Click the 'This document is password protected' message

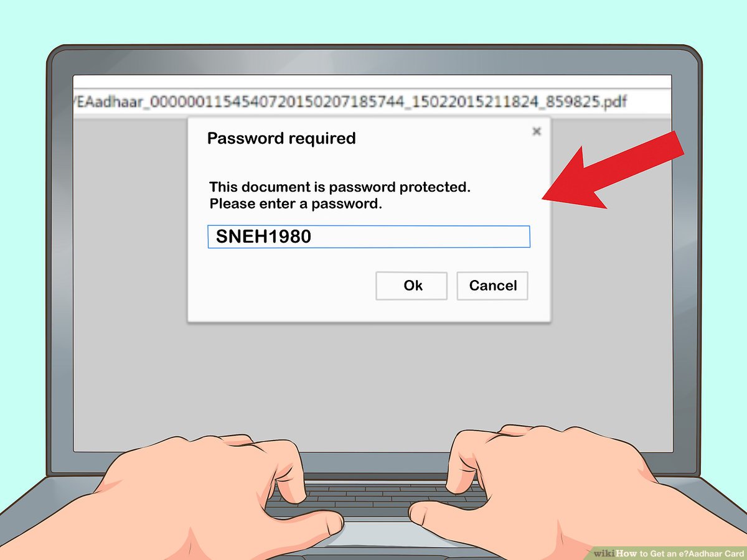340,187
